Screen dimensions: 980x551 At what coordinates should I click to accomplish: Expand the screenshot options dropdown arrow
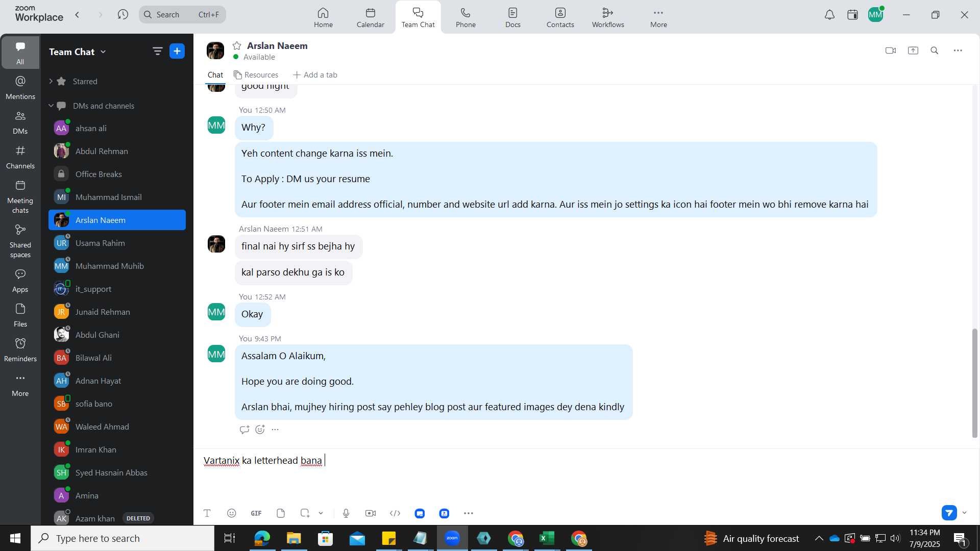pyautogui.click(x=321, y=513)
